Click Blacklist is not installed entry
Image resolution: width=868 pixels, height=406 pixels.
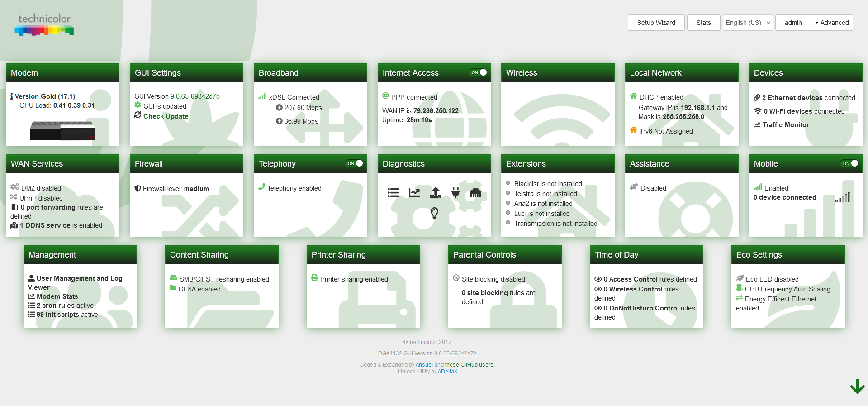coord(548,184)
